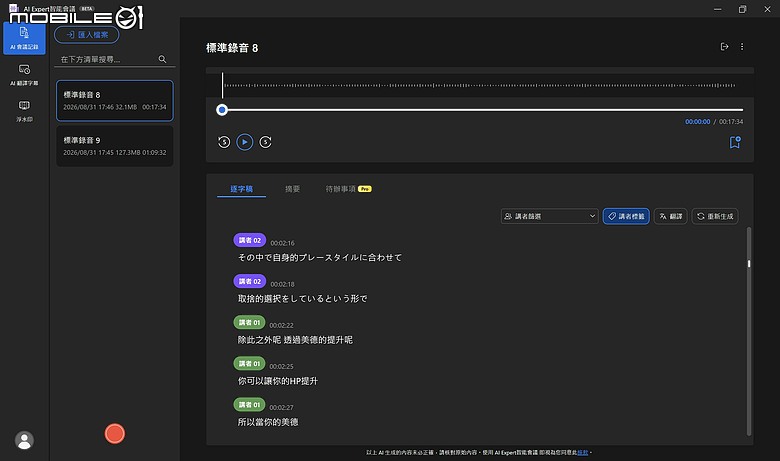Click 講者 02 tag at 00:02:18

coord(250,281)
